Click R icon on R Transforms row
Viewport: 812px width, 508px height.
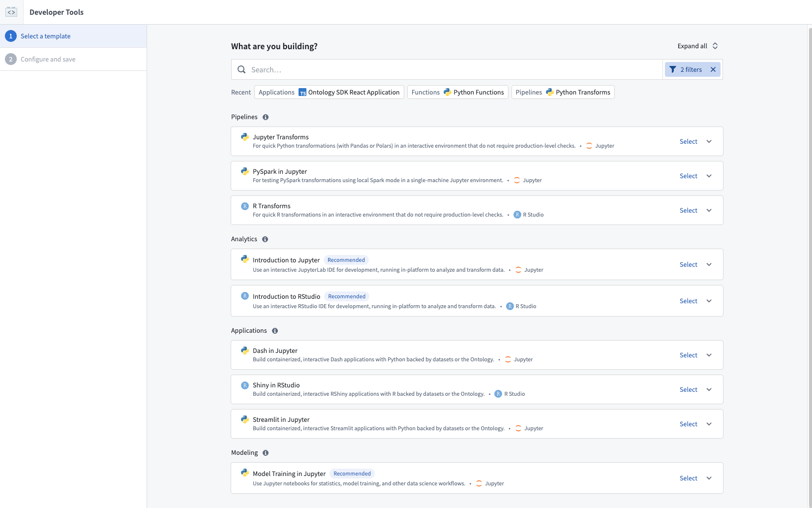pos(245,206)
